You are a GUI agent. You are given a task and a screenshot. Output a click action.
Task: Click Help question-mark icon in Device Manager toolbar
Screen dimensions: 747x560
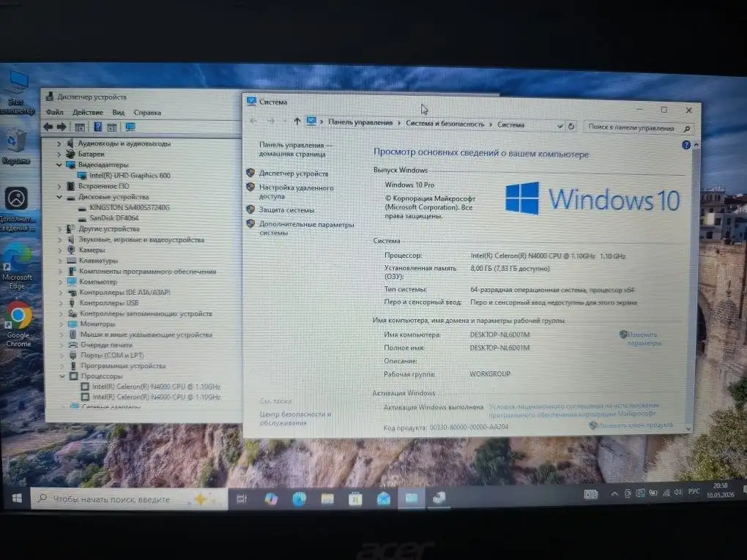click(x=97, y=127)
